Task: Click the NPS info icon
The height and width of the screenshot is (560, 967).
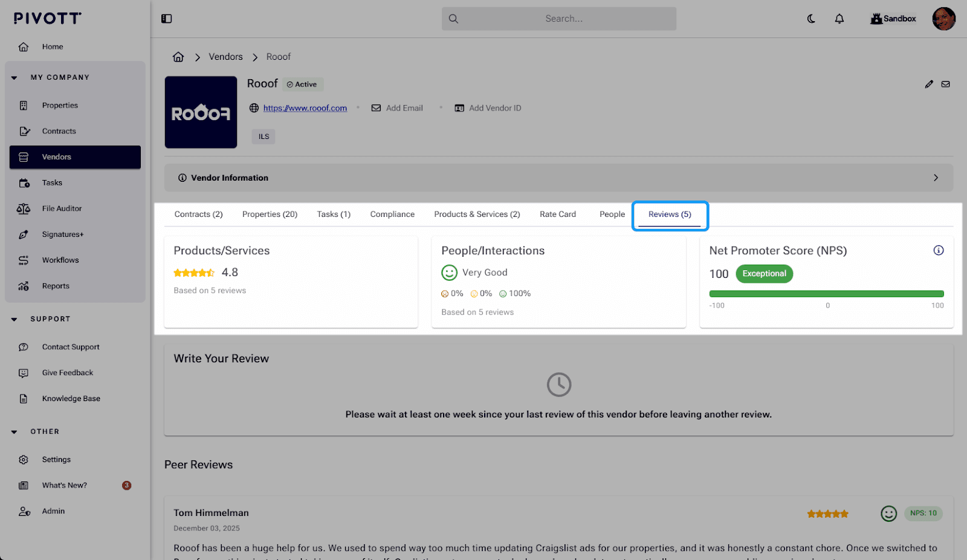Action: click(939, 250)
